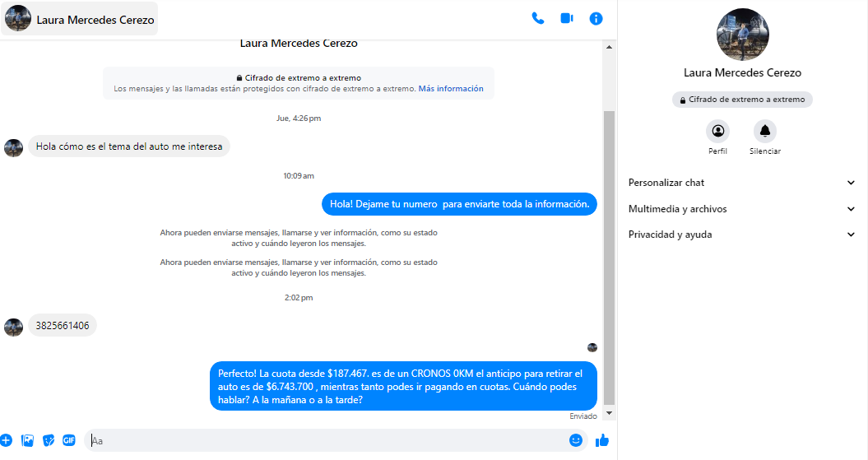Viewport: 868px width, 460px height.
Task: Toggle the conversation information panel icon
Action: tap(596, 19)
